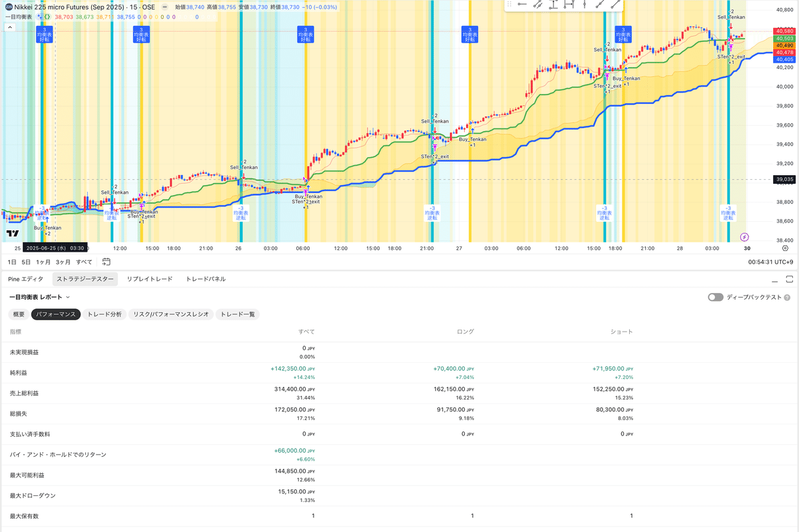This screenshot has height=532, width=799.
Task: Select the 5日 time range
Action: 26,262
